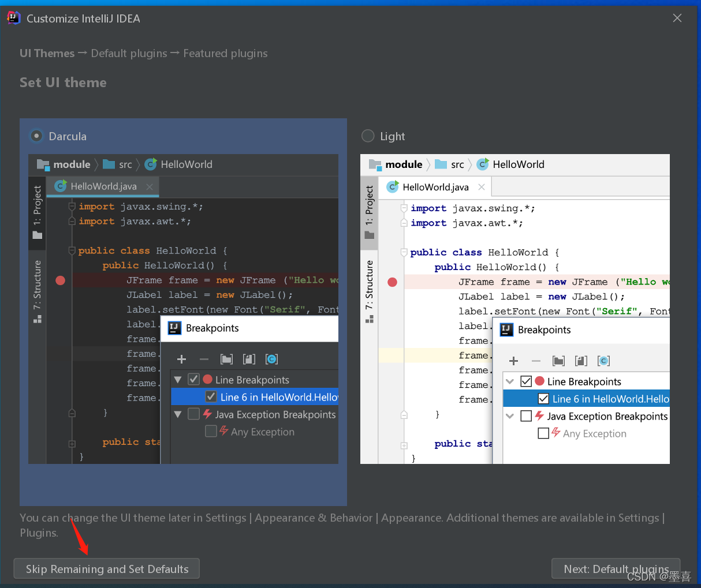The image size is (701, 588).
Task: Click module folder icon in Light preview
Action: click(x=375, y=164)
